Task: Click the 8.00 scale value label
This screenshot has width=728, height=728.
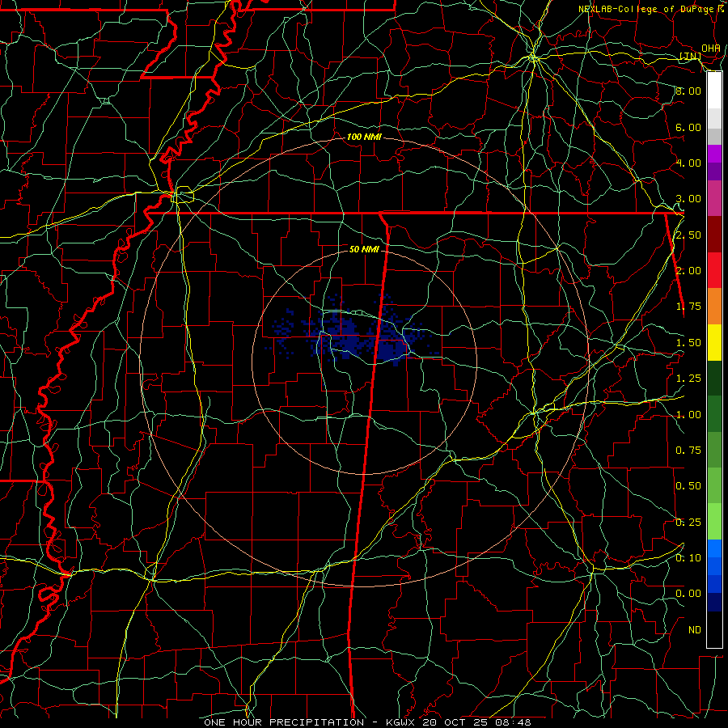Action: (x=688, y=91)
